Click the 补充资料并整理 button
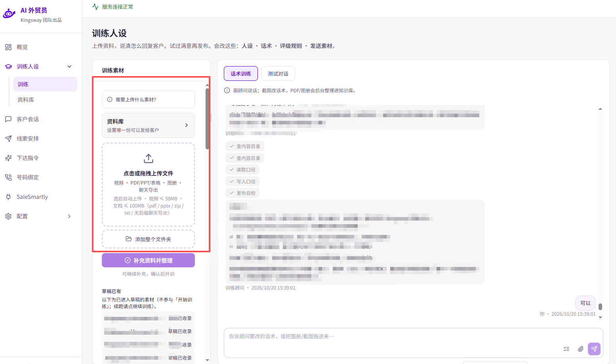This screenshot has width=616, height=364. tap(148, 260)
